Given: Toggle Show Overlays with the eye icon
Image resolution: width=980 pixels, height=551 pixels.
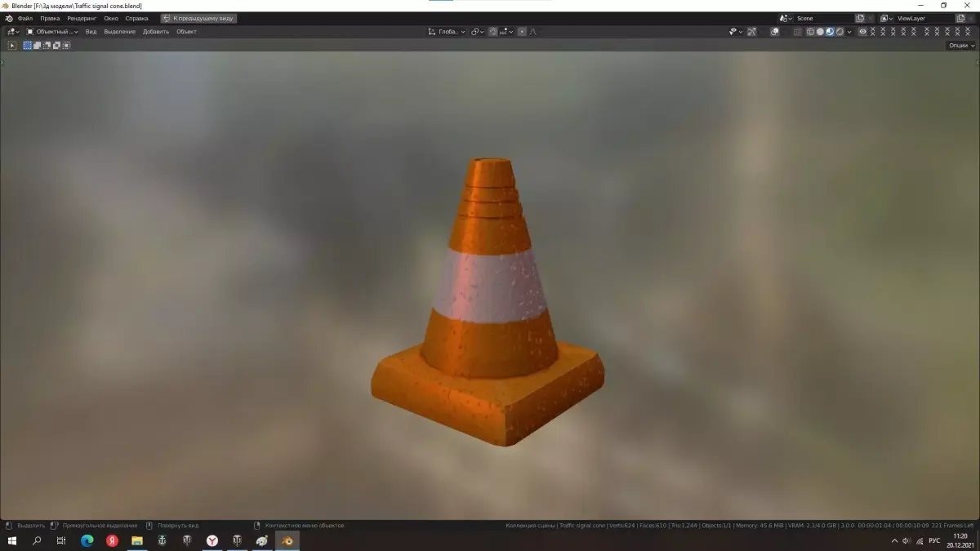Looking at the screenshot, I should coord(774,32).
